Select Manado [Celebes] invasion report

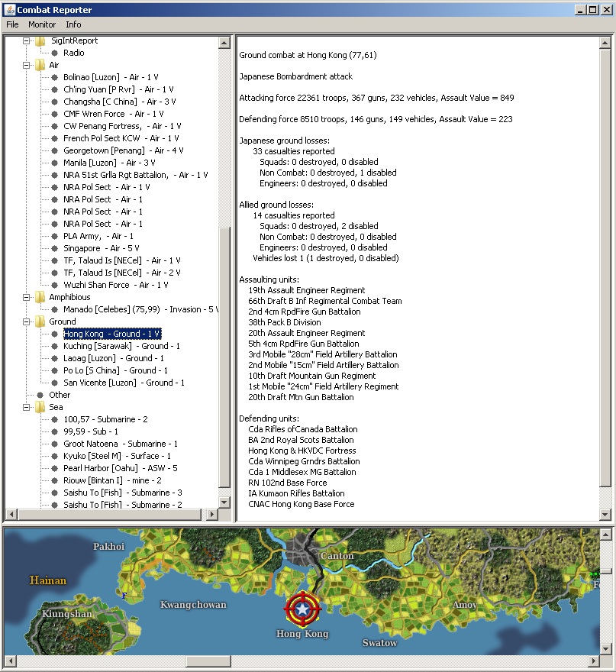[x=141, y=309]
